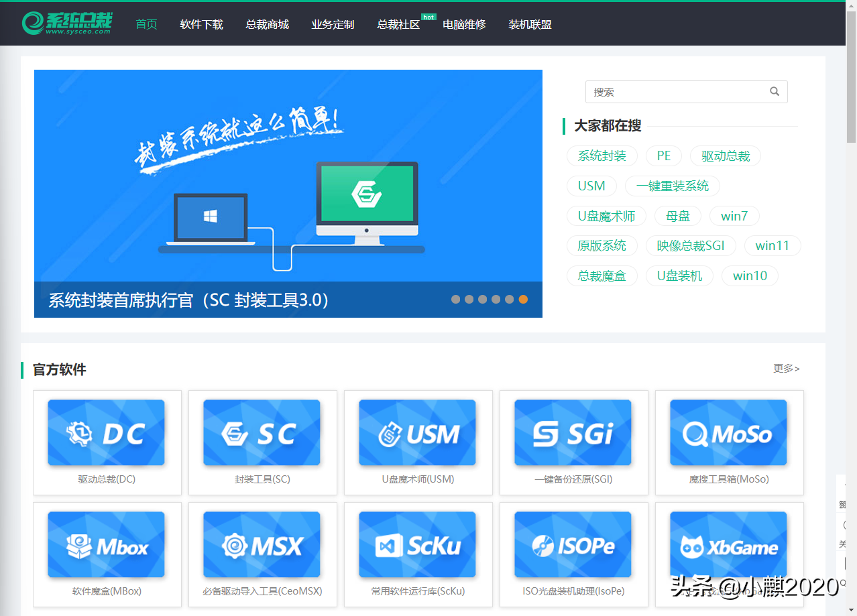Open 更多 link beside 官方软件
The width and height of the screenshot is (857, 616).
coord(785,368)
